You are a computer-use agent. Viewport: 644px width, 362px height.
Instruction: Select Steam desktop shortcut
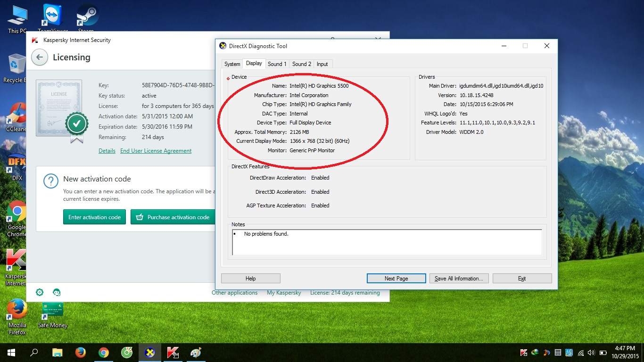point(86,19)
